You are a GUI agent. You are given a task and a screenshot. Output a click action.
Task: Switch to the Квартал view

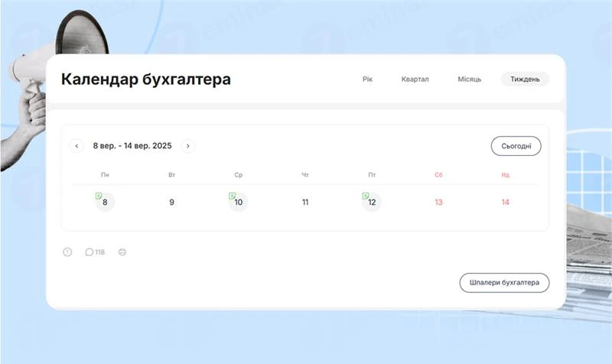tap(415, 80)
